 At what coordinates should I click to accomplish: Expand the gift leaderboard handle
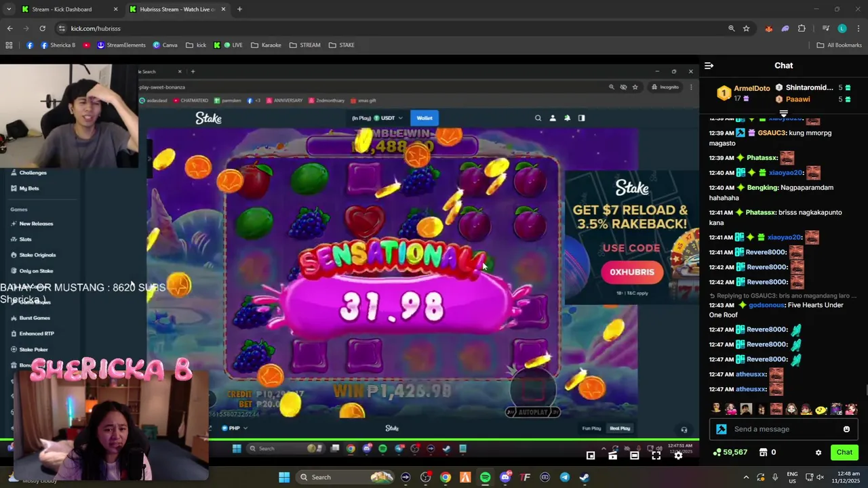coord(783,113)
